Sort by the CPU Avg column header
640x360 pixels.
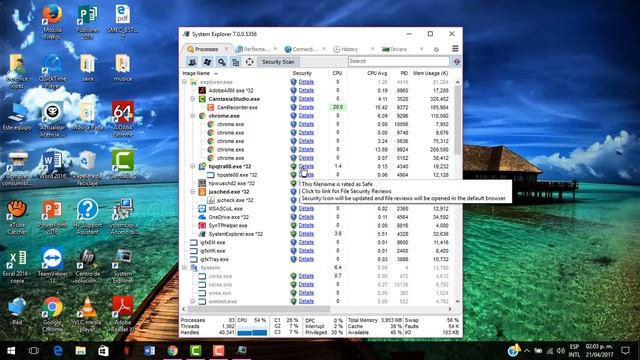pos(377,73)
